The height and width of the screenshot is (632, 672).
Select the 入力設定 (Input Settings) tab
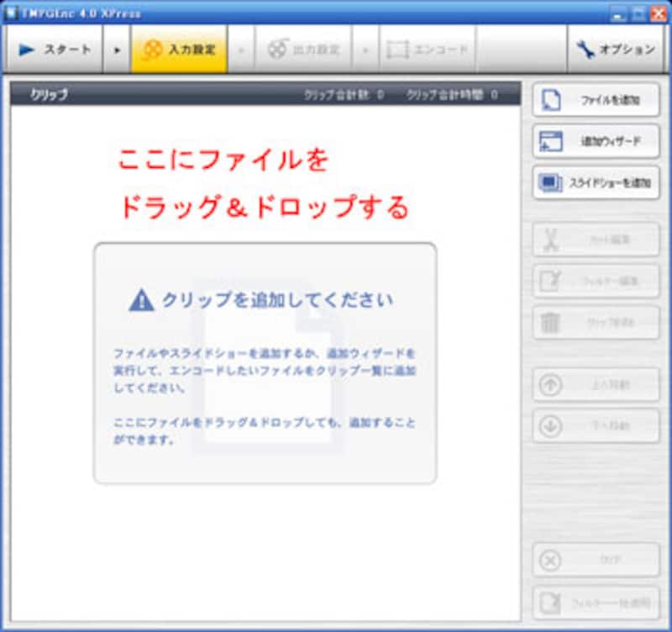click(178, 50)
